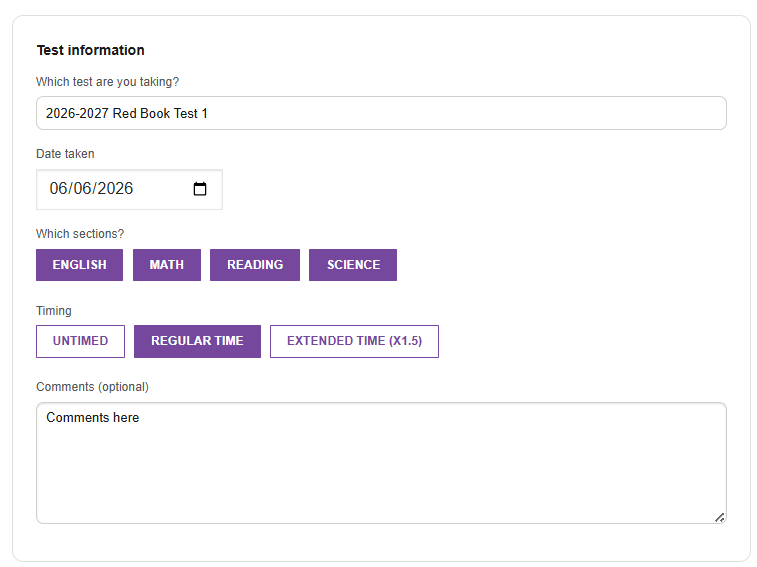Toggle the MATH section
The width and height of the screenshot is (757, 567).
click(x=167, y=265)
